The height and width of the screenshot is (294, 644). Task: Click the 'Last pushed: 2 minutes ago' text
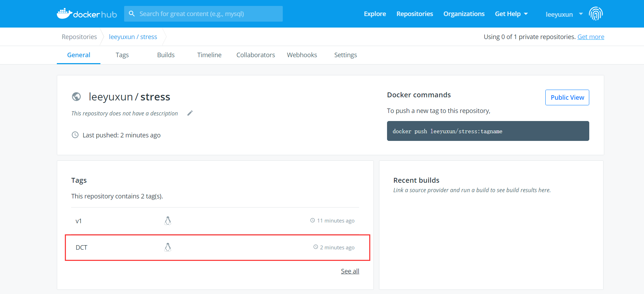[x=121, y=135]
